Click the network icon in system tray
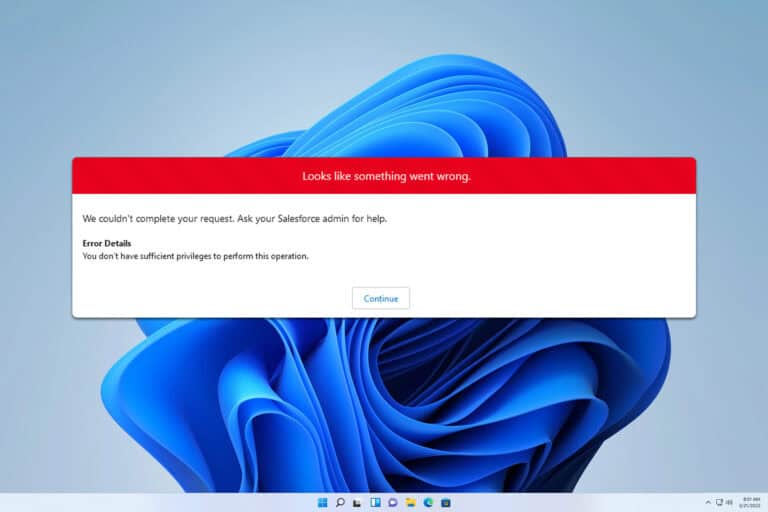The width and height of the screenshot is (768, 512). click(719, 502)
